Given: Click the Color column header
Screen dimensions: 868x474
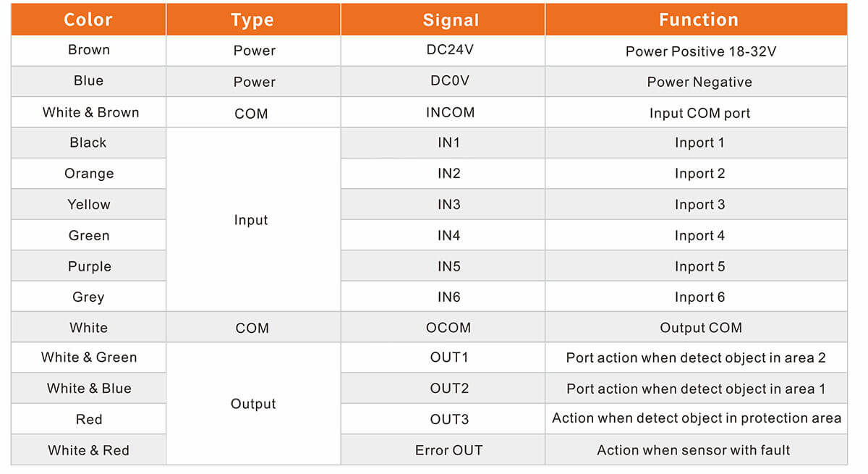Looking at the screenshot, I should tap(88, 20).
